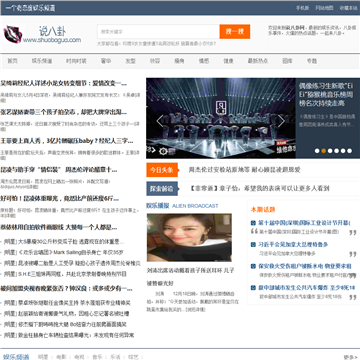Viewport: 360px width, 360px height.
Task: Click the www.shuobaguo.com site title
Action: (x=52, y=40)
